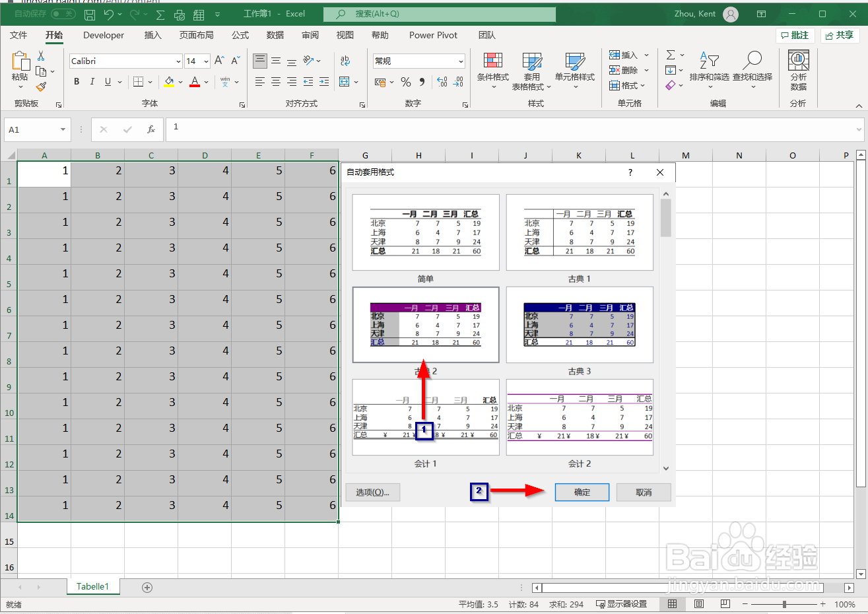Viewport: 868px width, 614px height.
Task: Switch to the 插入 (Insert) tab
Action: 153,35
